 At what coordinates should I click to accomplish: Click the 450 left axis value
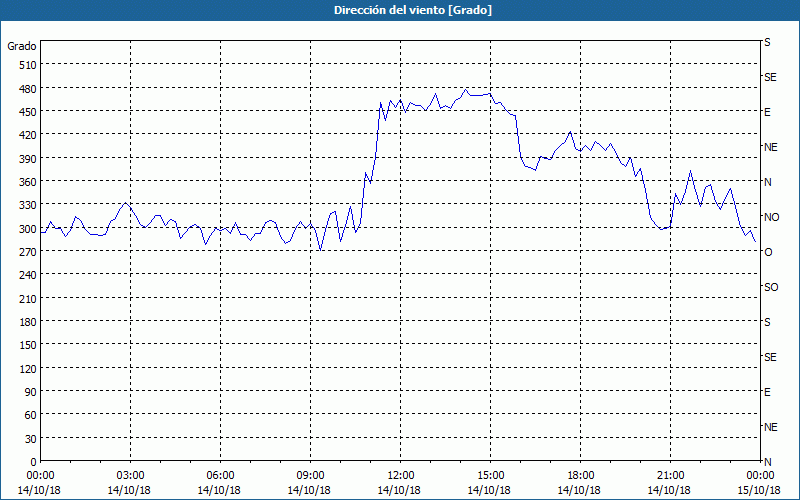pos(28,112)
